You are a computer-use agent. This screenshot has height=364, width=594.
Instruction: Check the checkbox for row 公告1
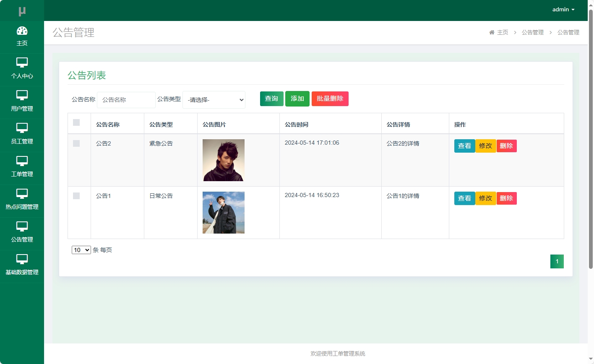click(76, 195)
